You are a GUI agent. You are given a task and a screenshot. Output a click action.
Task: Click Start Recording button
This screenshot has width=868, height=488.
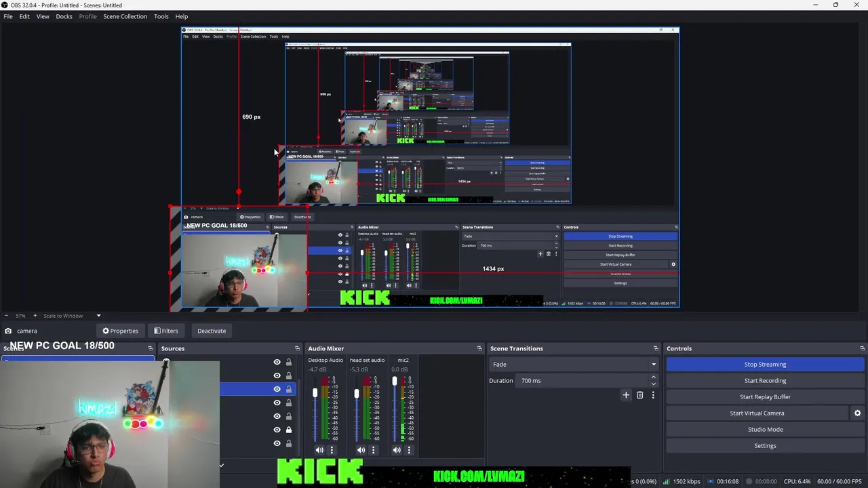point(765,381)
